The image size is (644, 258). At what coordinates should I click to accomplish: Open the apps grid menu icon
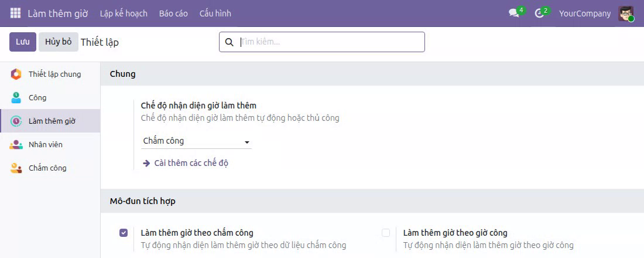15,13
